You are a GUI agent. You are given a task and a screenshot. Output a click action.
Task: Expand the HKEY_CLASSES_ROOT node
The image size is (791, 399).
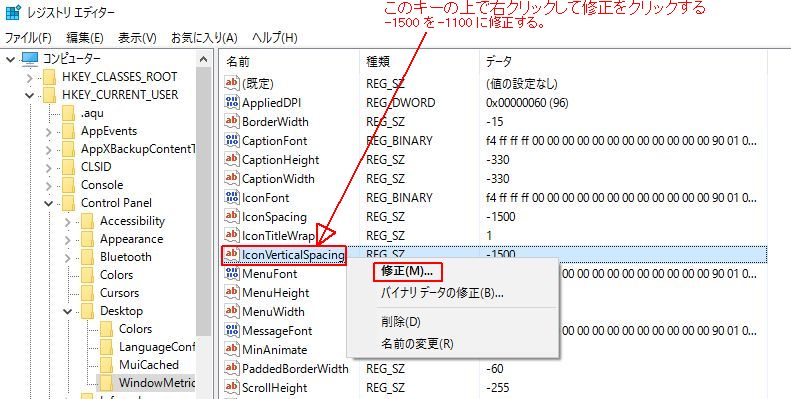tap(29, 77)
